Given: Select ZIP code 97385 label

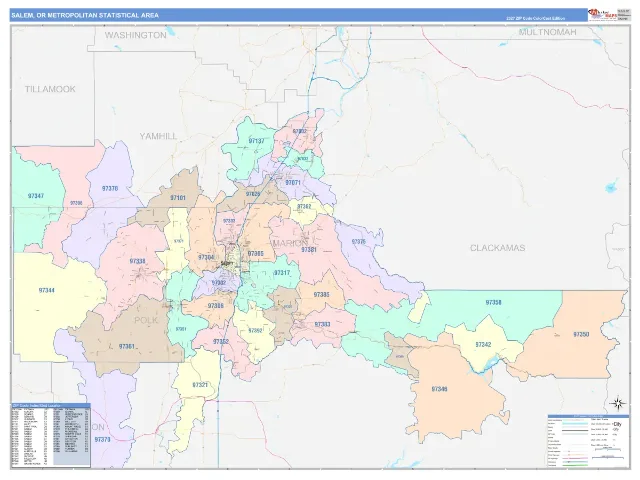Looking at the screenshot, I should click(x=322, y=295).
